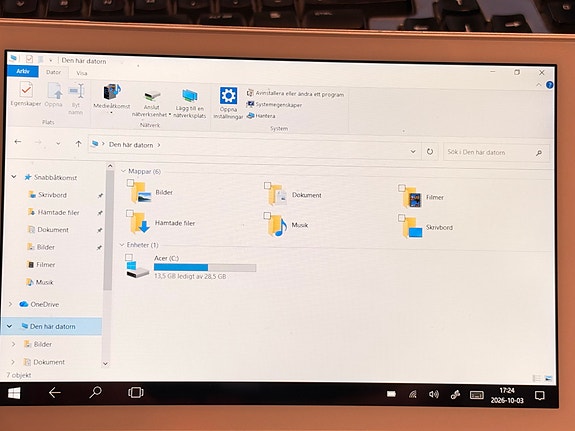Check the Skrivbord folder checkbox

pos(402,218)
